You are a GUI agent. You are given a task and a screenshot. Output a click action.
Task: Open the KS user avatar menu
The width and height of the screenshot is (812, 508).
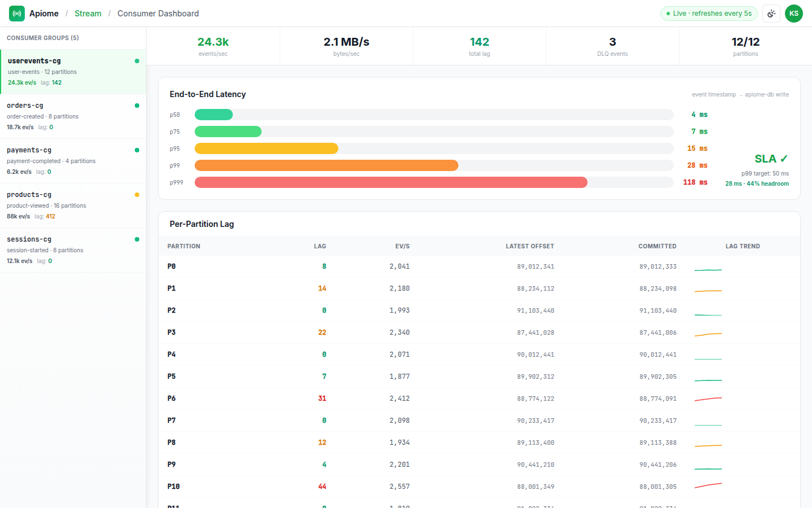point(794,14)
